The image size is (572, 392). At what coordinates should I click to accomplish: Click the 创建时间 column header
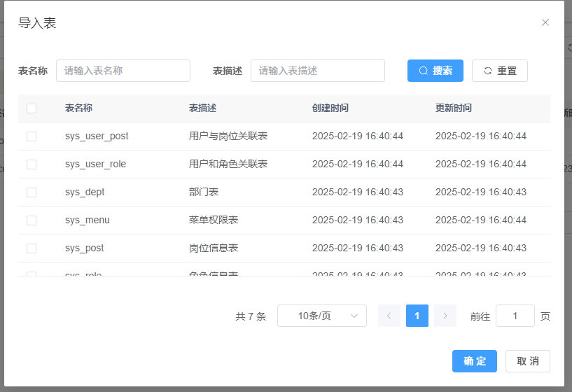point(330,108)
